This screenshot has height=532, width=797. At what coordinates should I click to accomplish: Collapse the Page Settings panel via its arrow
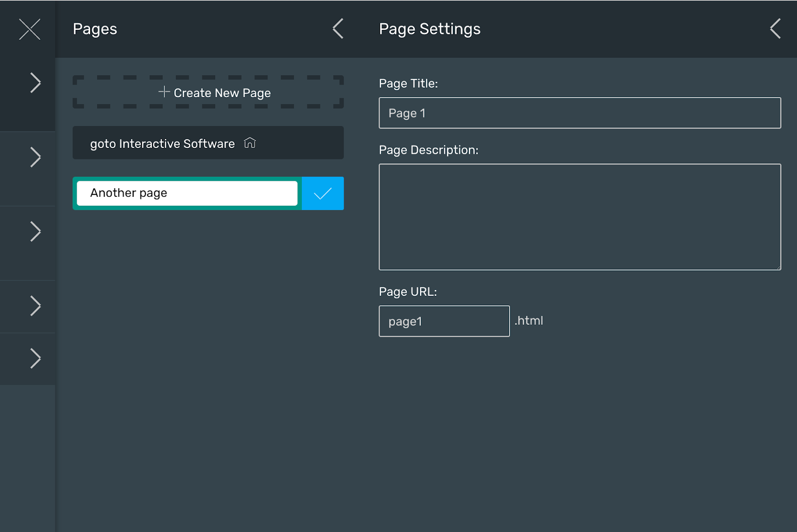click(x=775, y=29)
